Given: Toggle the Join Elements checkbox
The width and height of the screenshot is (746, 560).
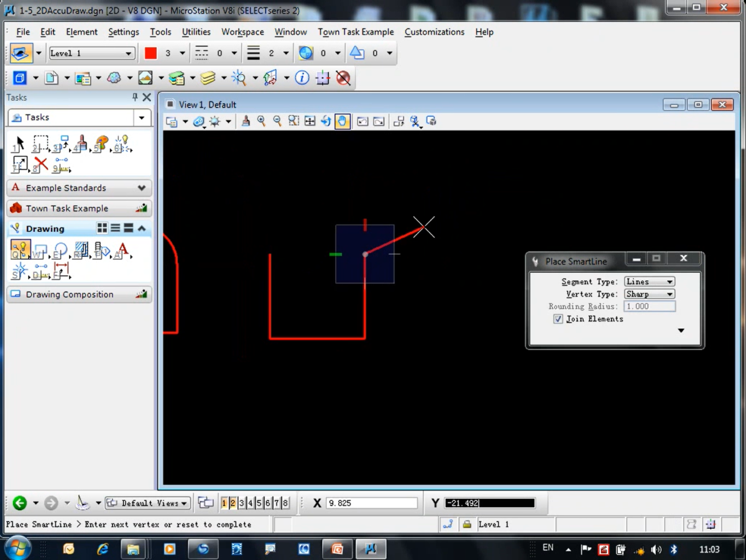Looking at the screenshot, I should (x=558, y=319).
